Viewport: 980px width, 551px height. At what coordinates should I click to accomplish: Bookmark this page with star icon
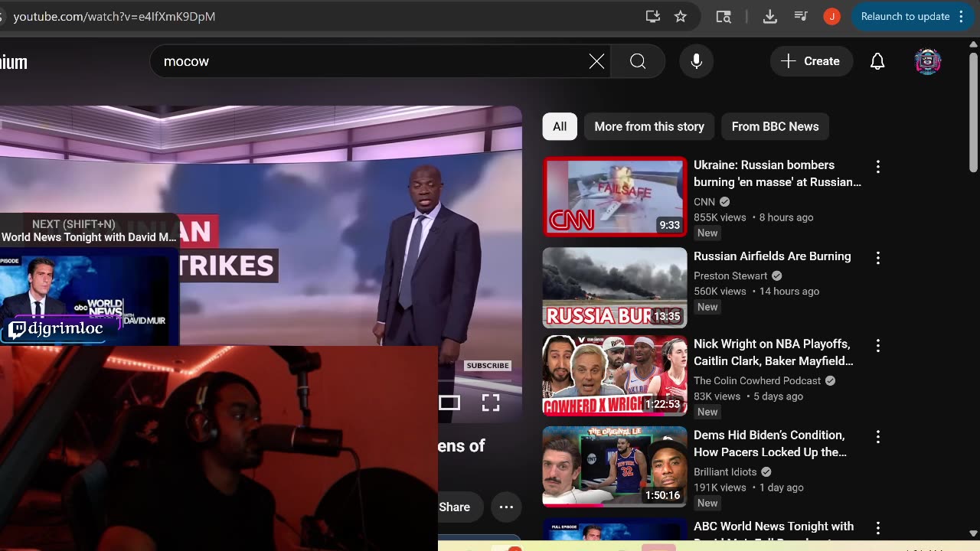pos(681,16)
